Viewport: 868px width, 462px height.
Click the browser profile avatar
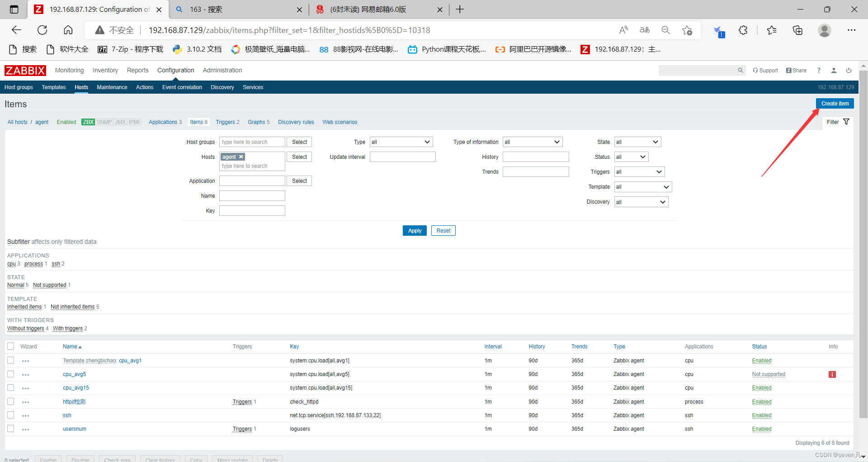click(825, 30)
